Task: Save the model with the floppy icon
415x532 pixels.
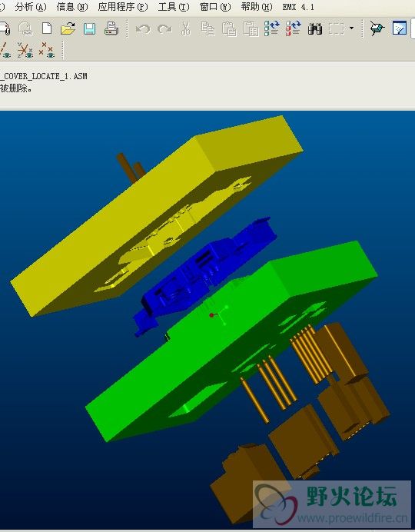Action: [x=89, y=28]
